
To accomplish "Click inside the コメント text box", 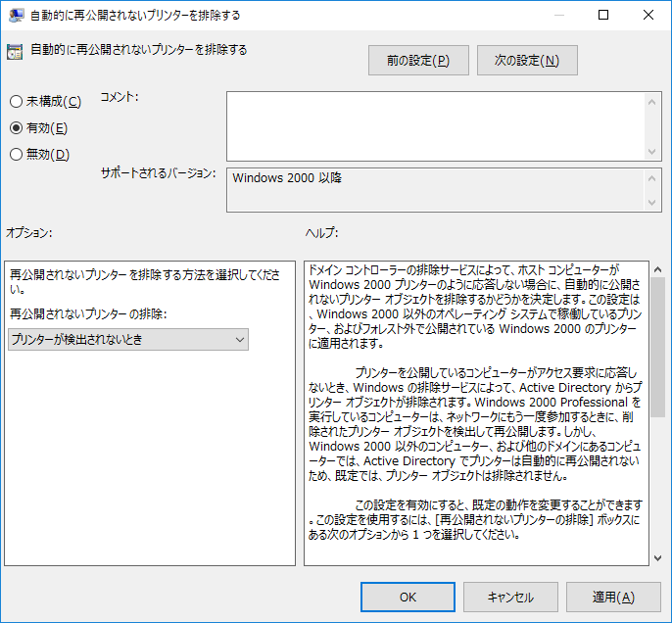I will point(435,126).
